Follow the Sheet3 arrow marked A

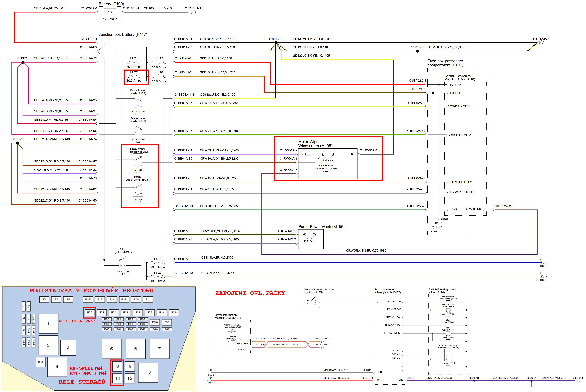click(543, 263)
